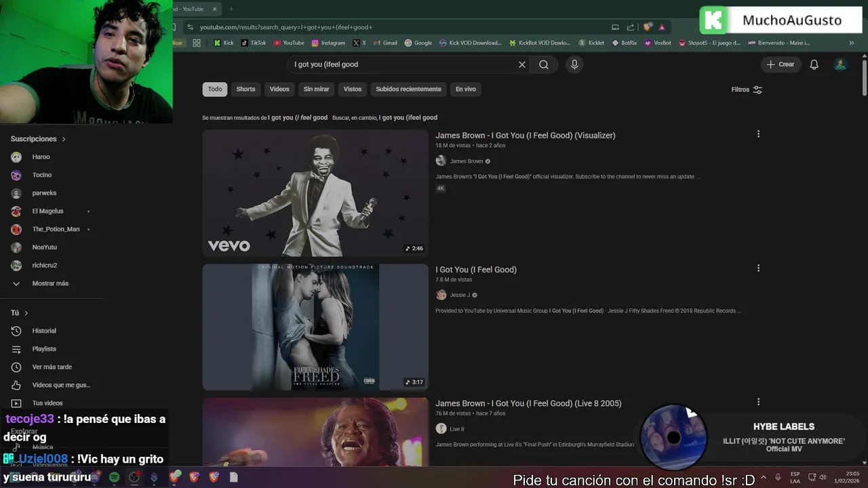
Task: Click Brave Shields icon in address bar
Action: [648, 27]
